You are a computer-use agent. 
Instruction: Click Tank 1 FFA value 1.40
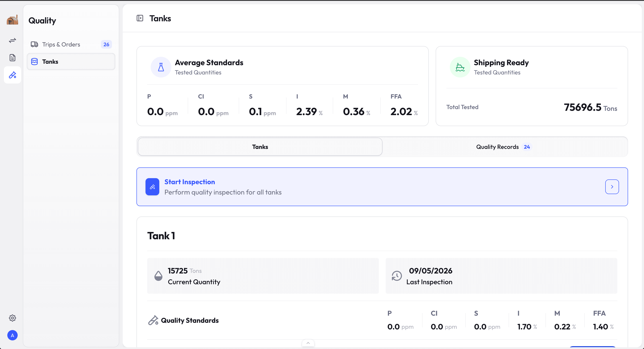601,327
